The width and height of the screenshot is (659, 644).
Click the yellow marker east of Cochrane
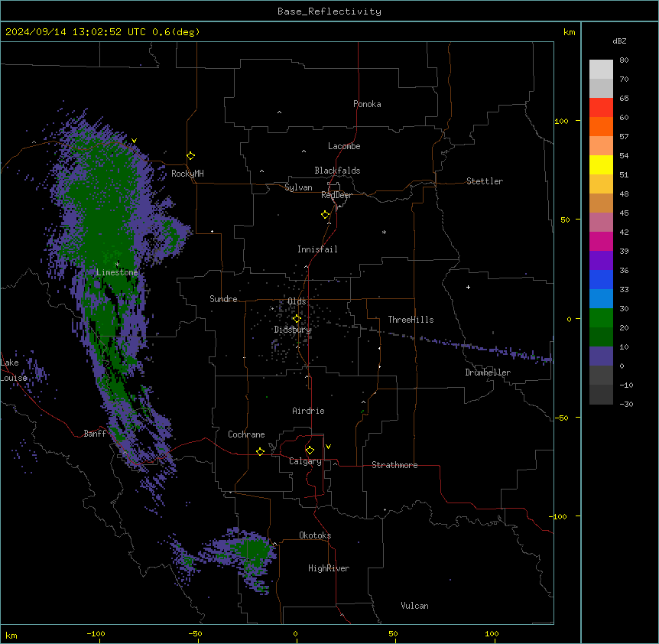[x=260, y=451]
